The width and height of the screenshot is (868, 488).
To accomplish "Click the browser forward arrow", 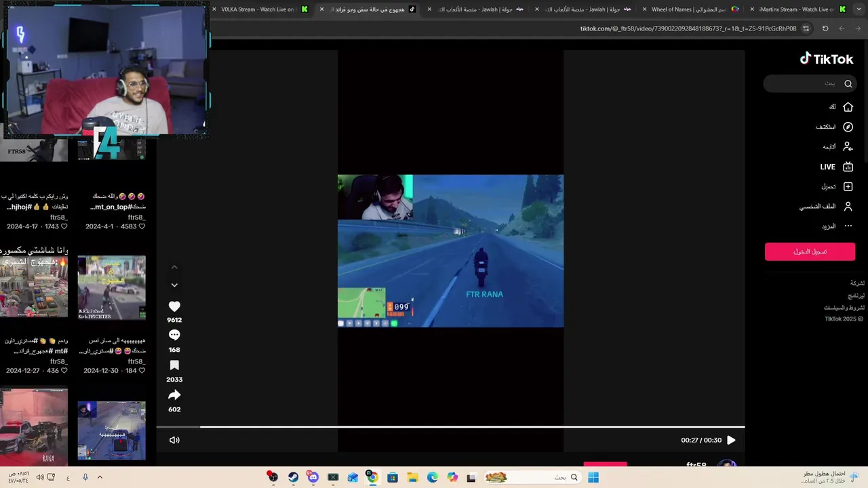I will 842,28.
